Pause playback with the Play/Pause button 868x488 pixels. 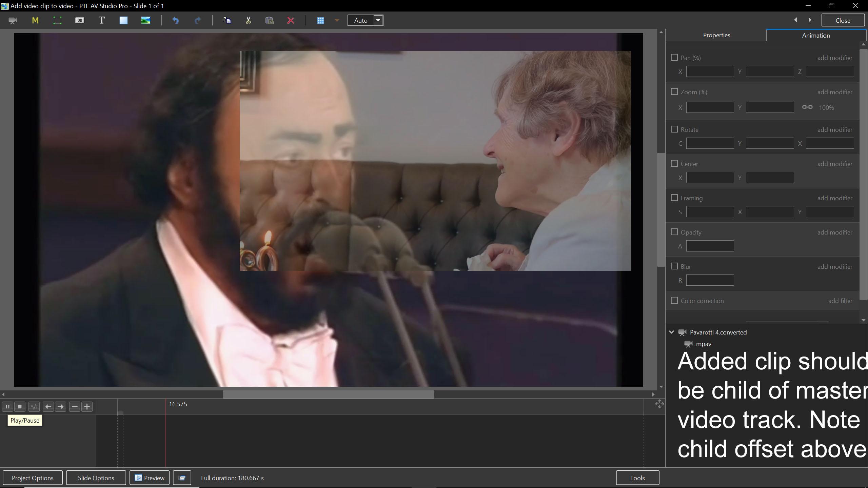(x=7, y=407)
